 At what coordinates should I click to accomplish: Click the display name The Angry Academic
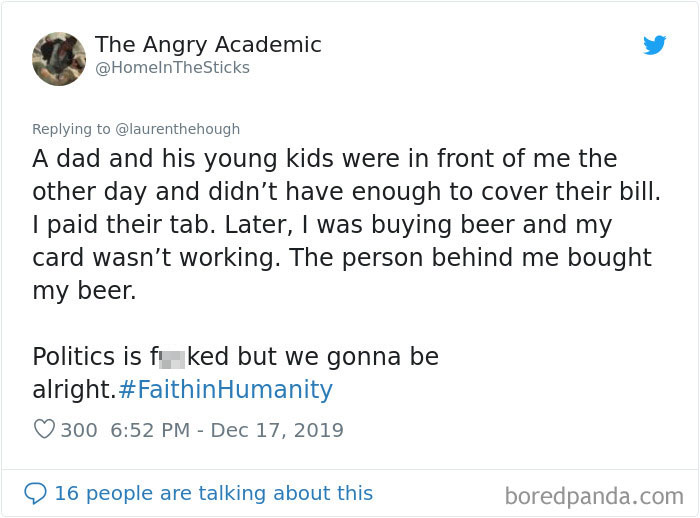208,45
